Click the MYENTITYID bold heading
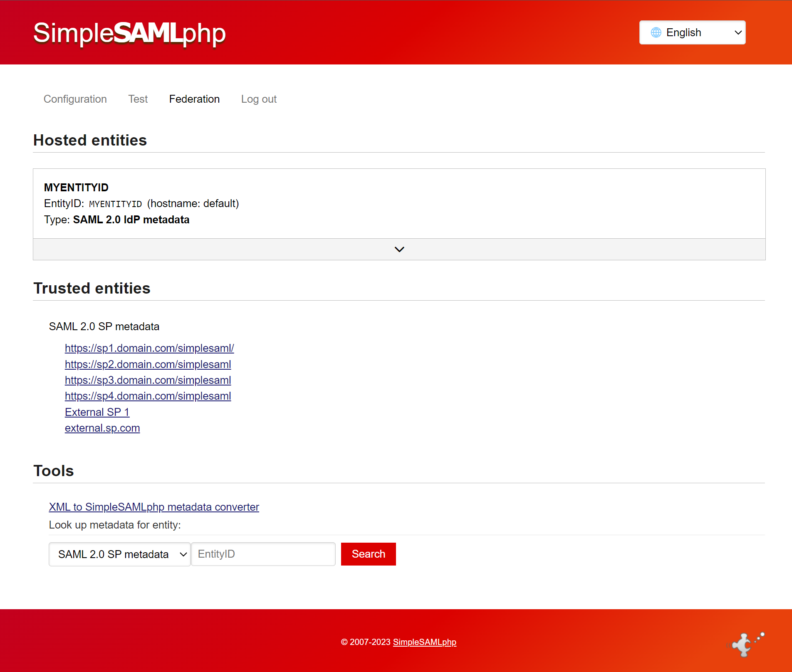Image resolution: width=792 pixels, height=672 pixels. (x=76, y=188)
